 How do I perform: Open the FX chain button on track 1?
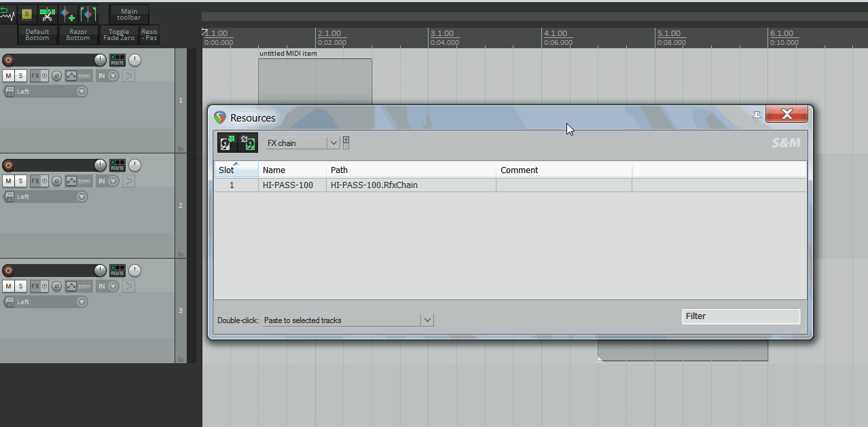point(35,75)
